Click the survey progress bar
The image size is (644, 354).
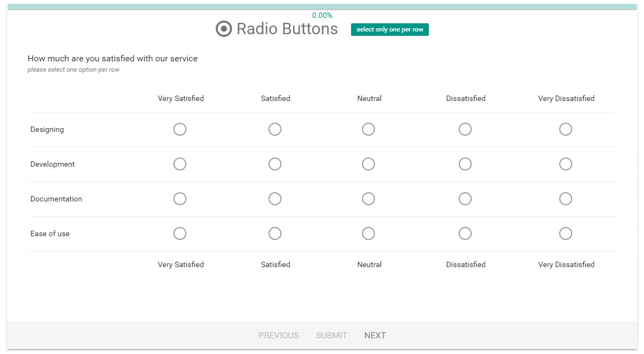[322, 7]
